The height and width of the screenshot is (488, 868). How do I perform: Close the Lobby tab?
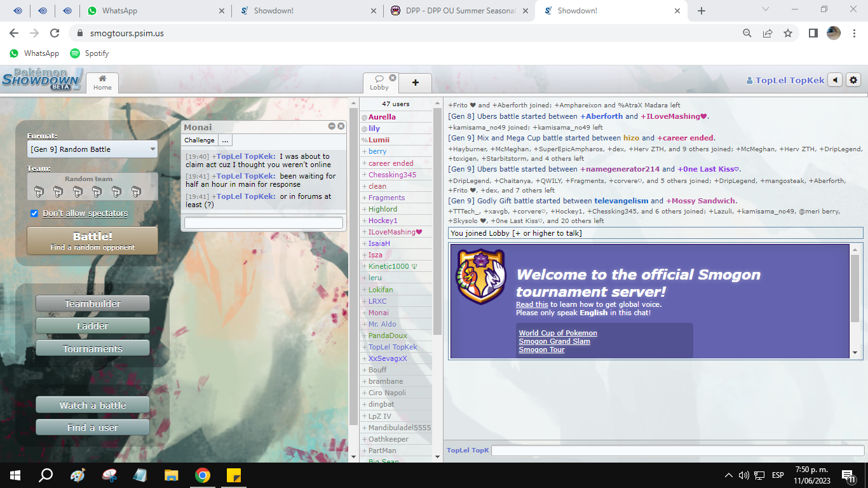(x=393, y=78)
